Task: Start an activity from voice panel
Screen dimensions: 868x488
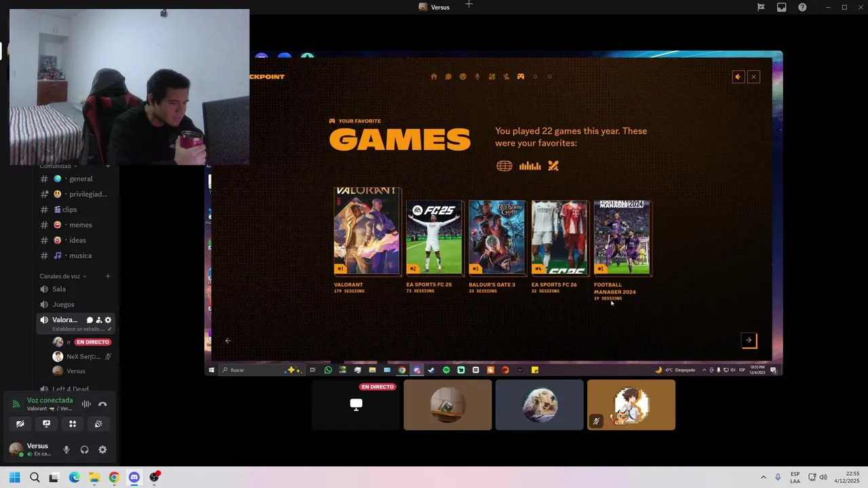Action: (x=73, y=424)
